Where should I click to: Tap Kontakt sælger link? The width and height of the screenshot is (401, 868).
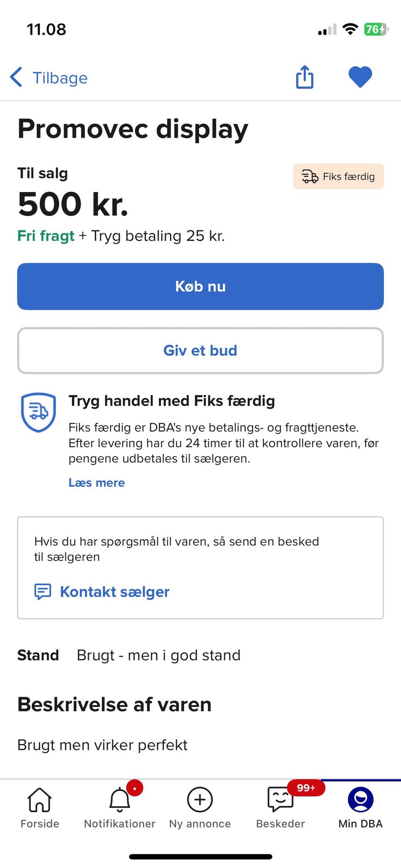[114, 592]
